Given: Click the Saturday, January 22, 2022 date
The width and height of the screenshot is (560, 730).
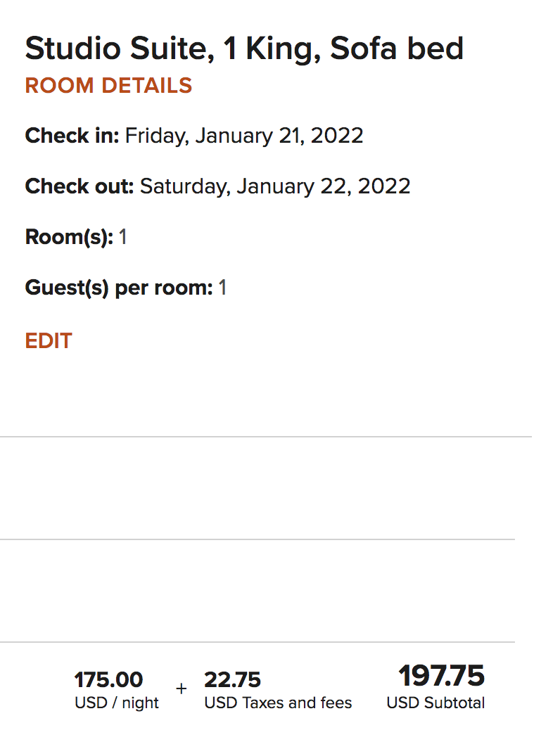Looking at the screenshot, I should [x=275, y=186].
